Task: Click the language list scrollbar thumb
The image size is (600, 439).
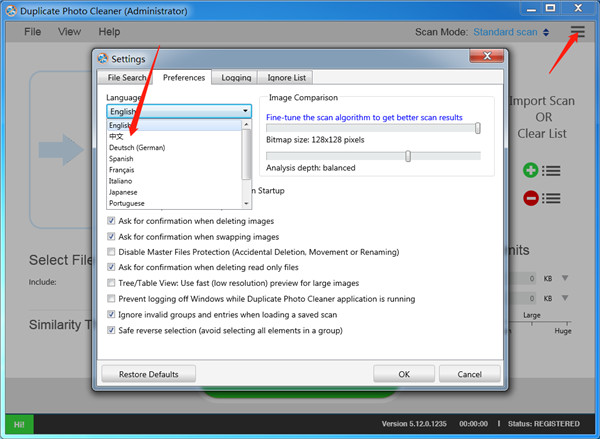Action: [x=246, y=154]
